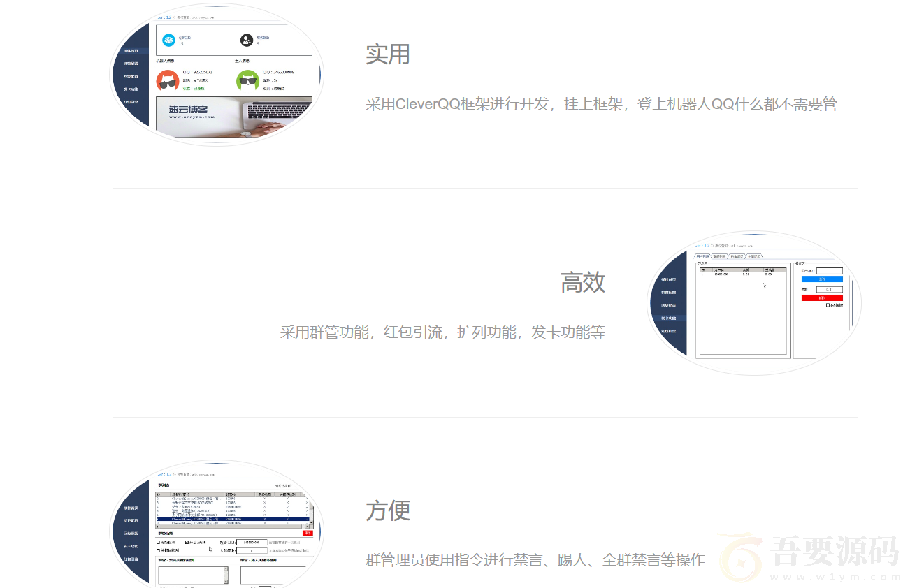Screen dimensions: 910x588
Task: Select the highlighted blue row in group list
Action: coord(231,519)
